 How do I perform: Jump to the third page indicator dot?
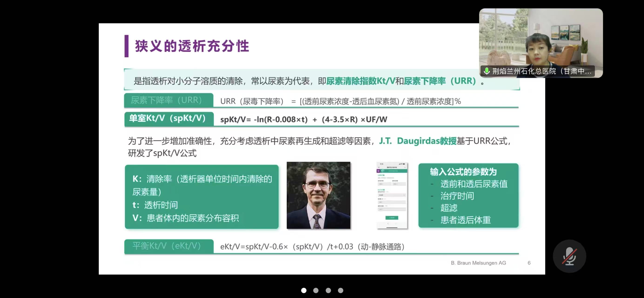pyautogui.click(x=328, y=290)
